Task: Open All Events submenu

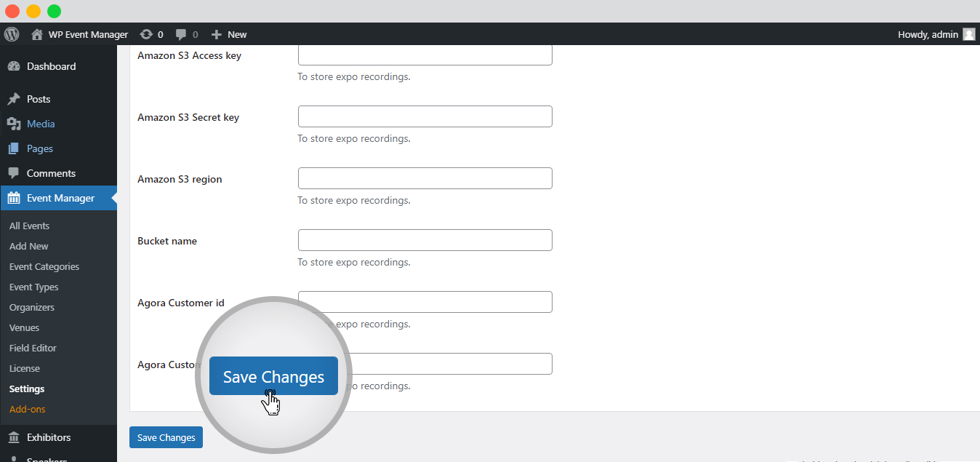Action: (x=29, y=226)
